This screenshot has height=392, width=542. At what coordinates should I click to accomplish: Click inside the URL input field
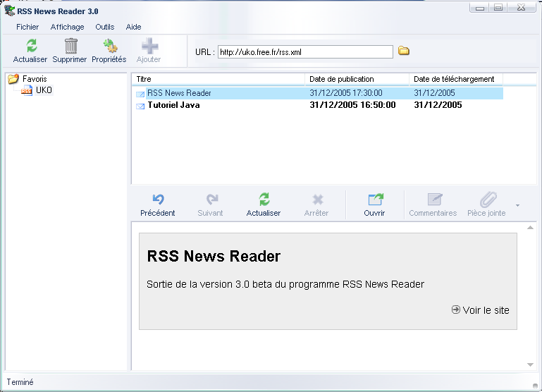click(x=305, y=52)
